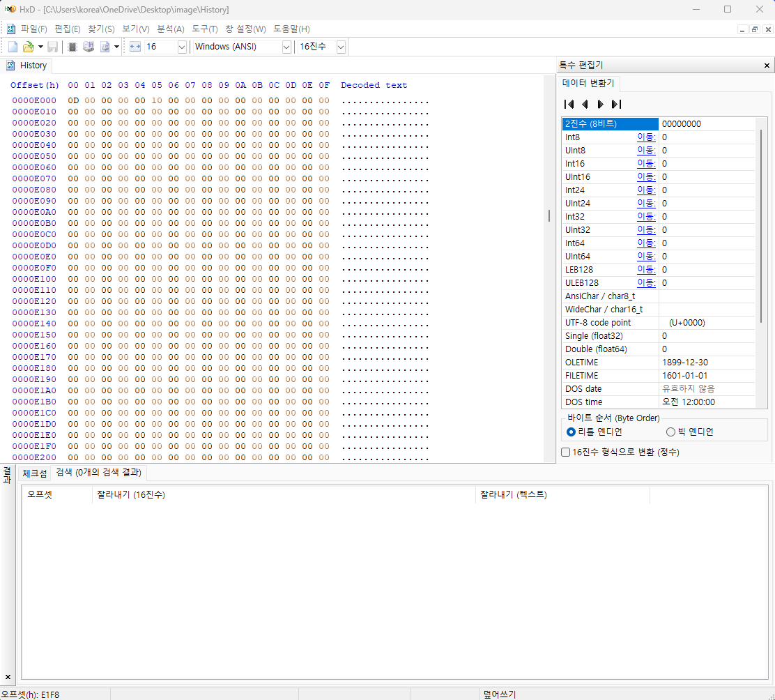Click the Open file folder icon
The width and height of the screenshot is (775, 700).
[28, 47]
